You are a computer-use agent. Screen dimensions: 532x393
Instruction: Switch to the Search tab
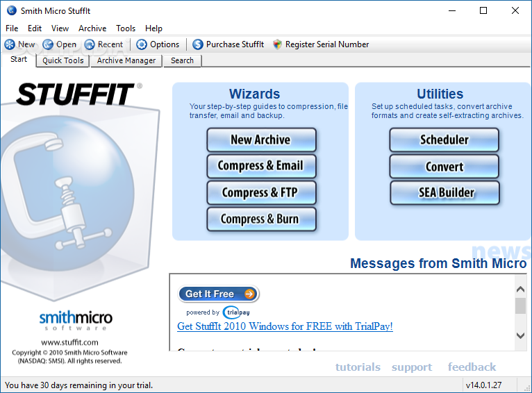pos(182,60)
